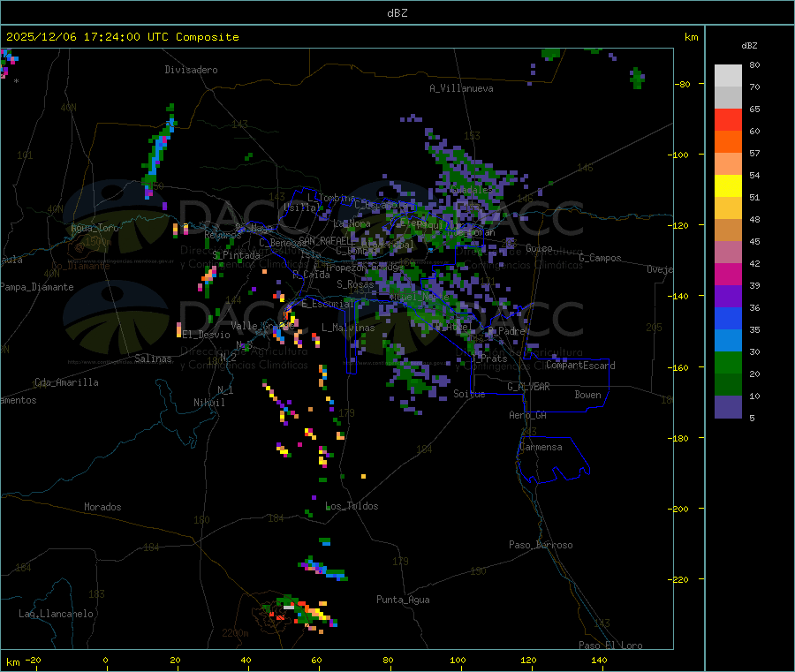Click the gold 51-48 dBZ legend swatch
This screenshot has width=795, height=672.
pyautogui.click(x=728, y=208)
